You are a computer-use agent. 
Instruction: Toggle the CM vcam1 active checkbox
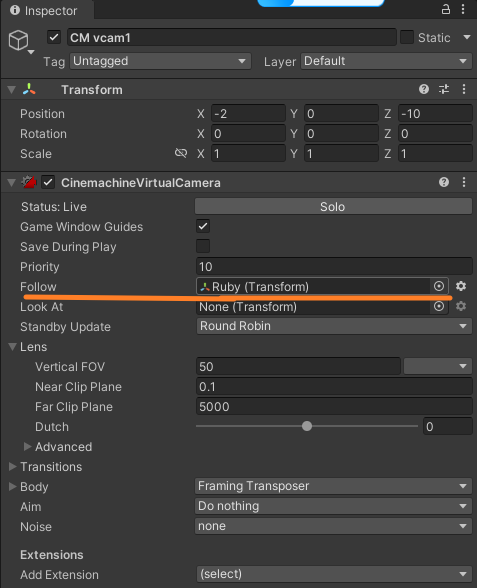click(x=54, y=37)
